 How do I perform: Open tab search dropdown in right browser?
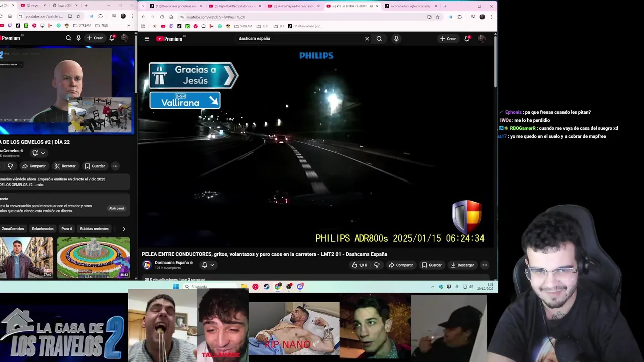[x=143, y=6]
